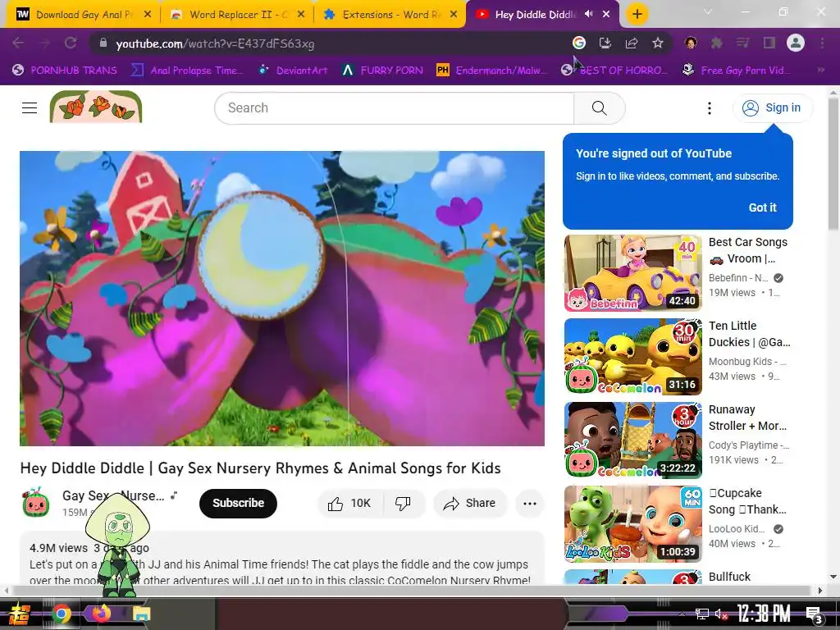Open the DeviantArt bookmark

[x=293, y=70]
